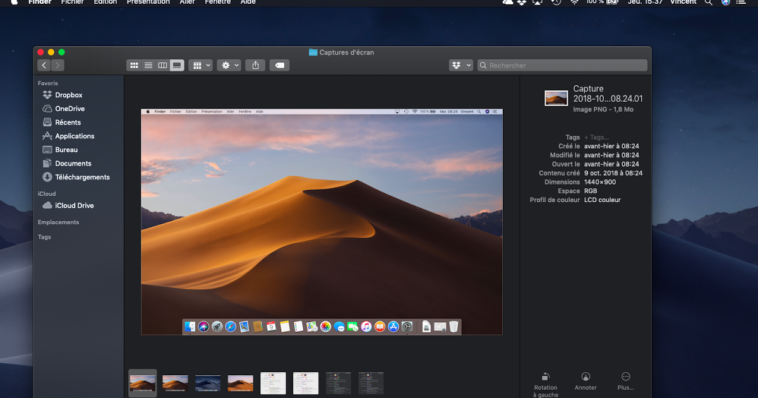Click the Share toolbar icon
Viewport: 758px width, 398px height.
255,65
